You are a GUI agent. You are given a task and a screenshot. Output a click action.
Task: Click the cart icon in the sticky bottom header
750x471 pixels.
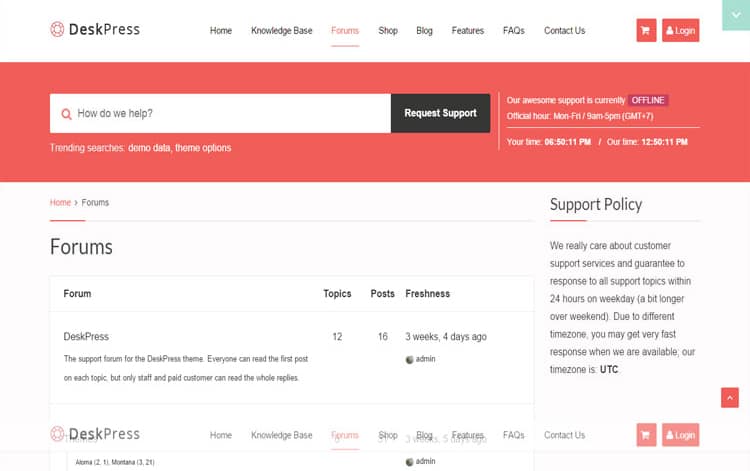pos(646,435)
